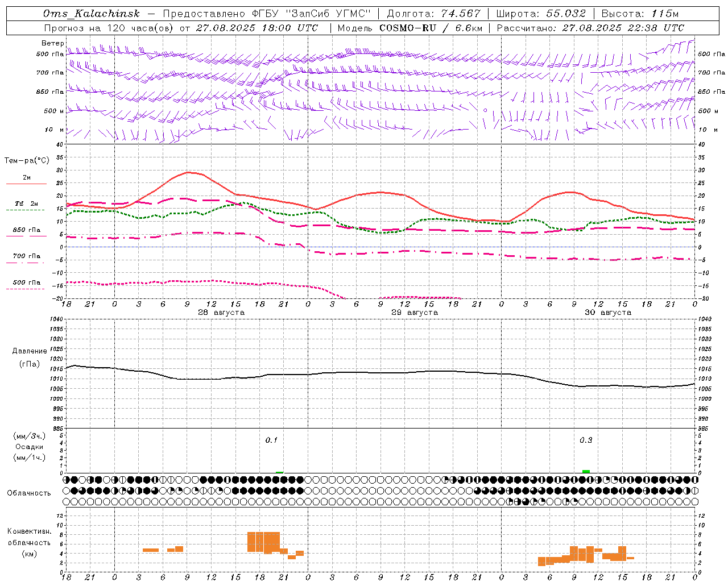Select the provider text ФГБУ "ЗапСиб УГМС"
Viewport: 728px width, 582px height.
pos(311,14)
